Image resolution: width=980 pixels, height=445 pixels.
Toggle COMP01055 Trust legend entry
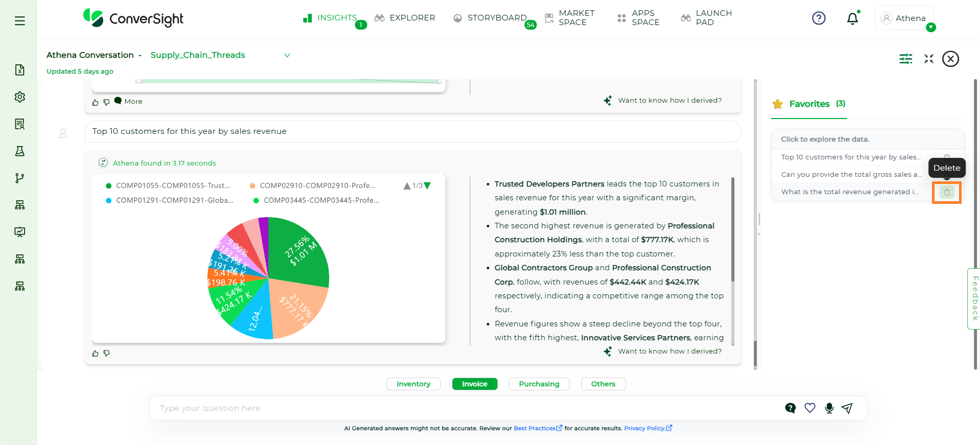click(x=168, y=185)
